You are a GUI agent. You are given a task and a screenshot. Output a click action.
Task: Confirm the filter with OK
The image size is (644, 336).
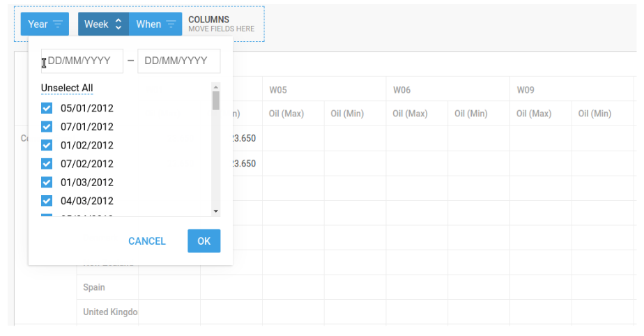coord(204,241)
